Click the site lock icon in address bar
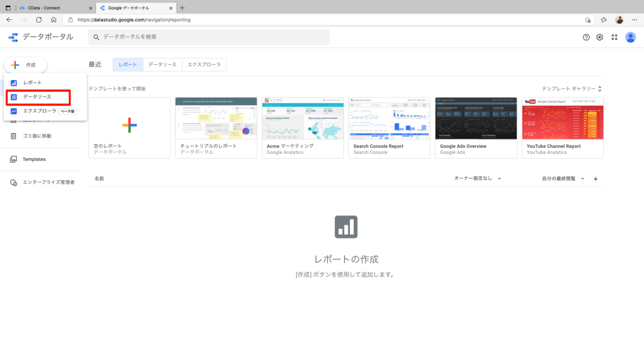 (70, 19)
